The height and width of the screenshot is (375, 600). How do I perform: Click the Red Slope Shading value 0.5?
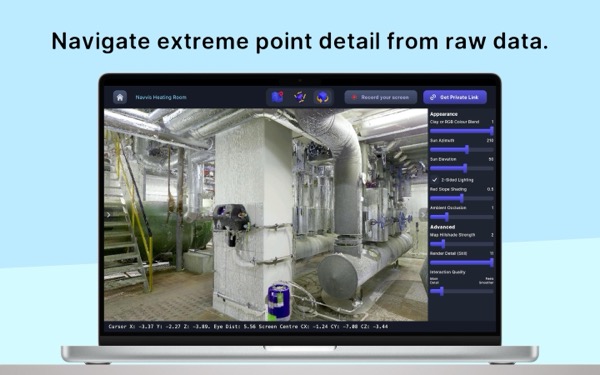490,189
